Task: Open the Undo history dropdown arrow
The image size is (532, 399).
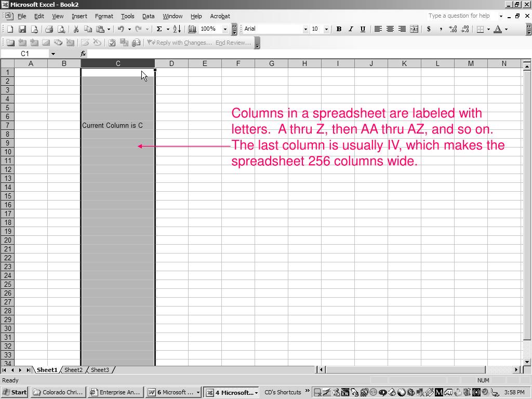Action: point(129,29)
